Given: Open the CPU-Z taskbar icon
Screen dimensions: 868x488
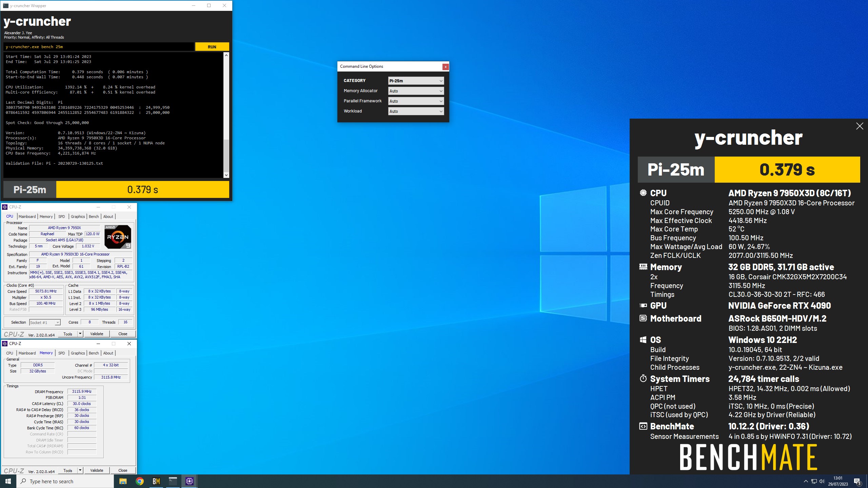Looking at the screenshot, I should (x=190, y=481).
